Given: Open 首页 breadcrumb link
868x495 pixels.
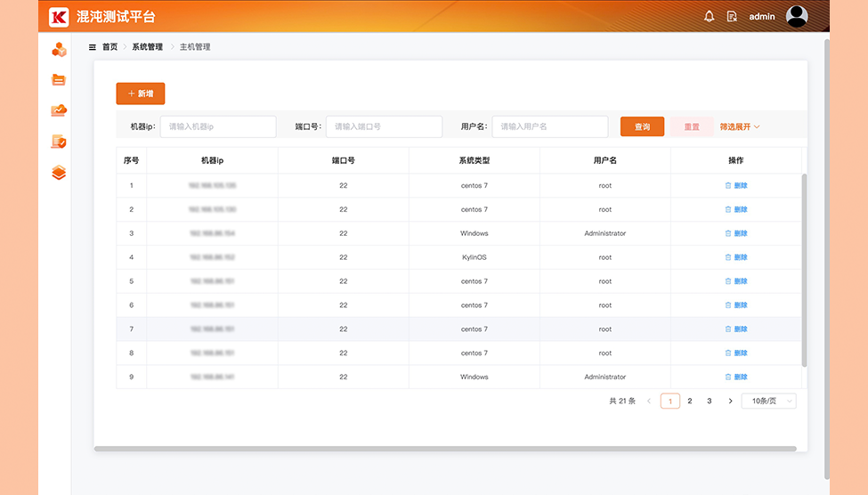Looking at the screenshot, I should [110, 47].
